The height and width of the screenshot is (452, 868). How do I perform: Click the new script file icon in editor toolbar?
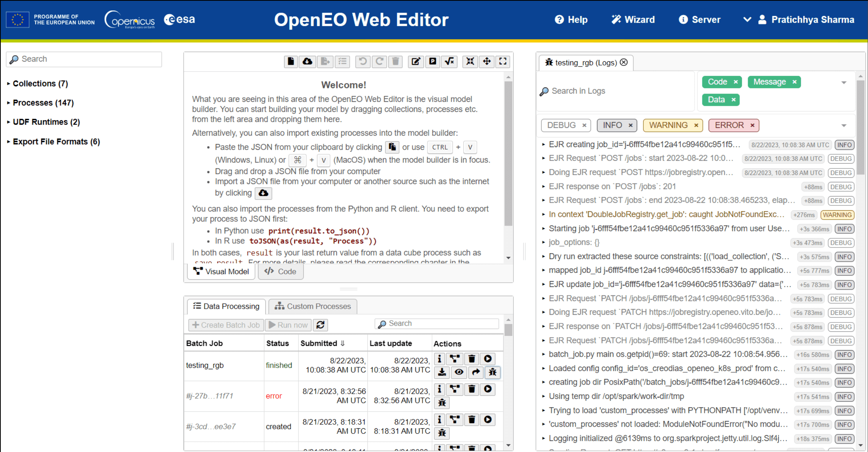pyautogui.click(x=291, y=61)
